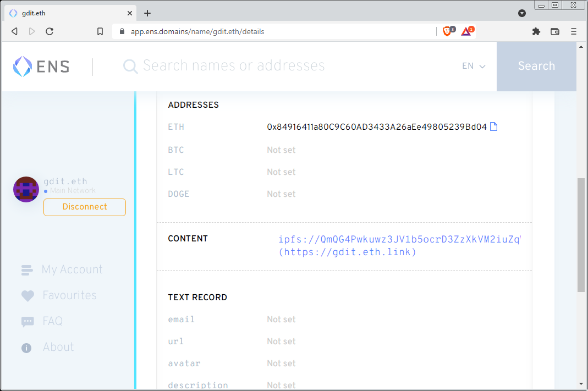Click the CONTENT label
588x391 pixels.
(188, 239)
